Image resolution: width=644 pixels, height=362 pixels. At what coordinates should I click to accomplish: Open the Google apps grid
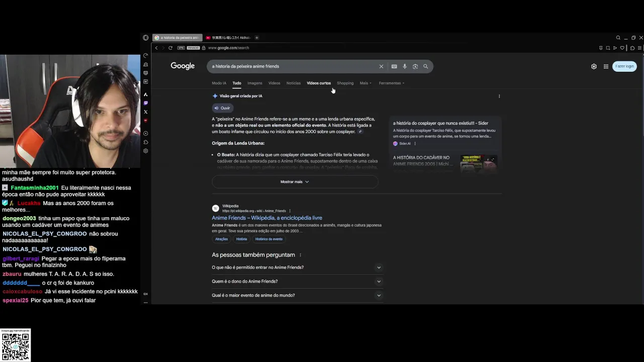(x=606, y=66)
